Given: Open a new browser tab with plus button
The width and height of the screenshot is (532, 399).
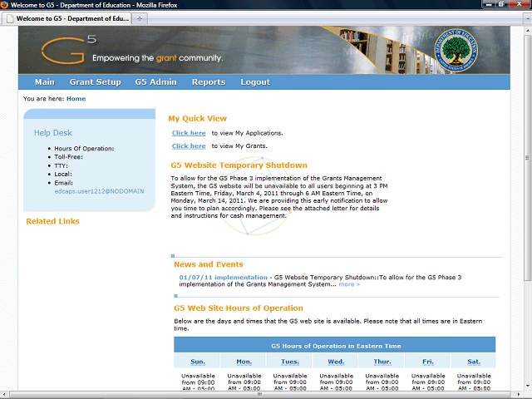Looking at the screenshot, I should click(140, 17).
